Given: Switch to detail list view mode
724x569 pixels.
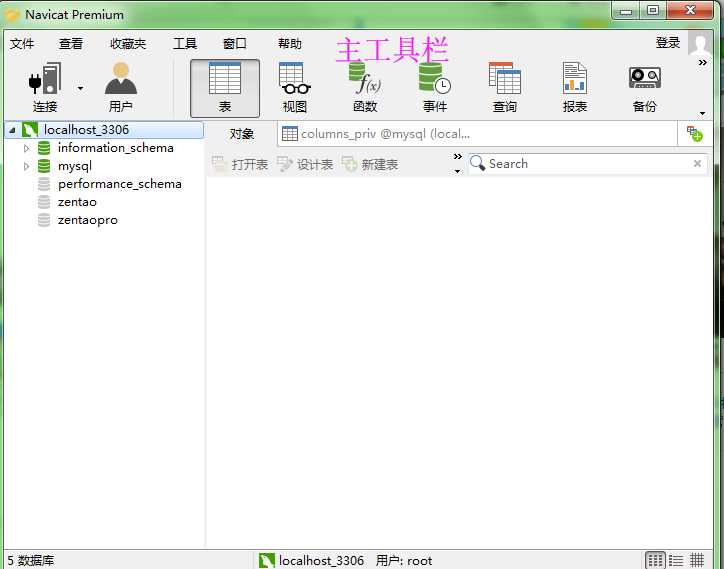Looking at the screenshot, I should point(676,561).
